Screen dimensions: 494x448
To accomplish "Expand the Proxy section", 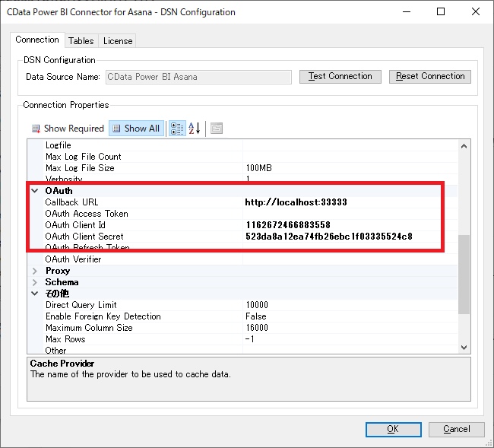I will (35, 271).
